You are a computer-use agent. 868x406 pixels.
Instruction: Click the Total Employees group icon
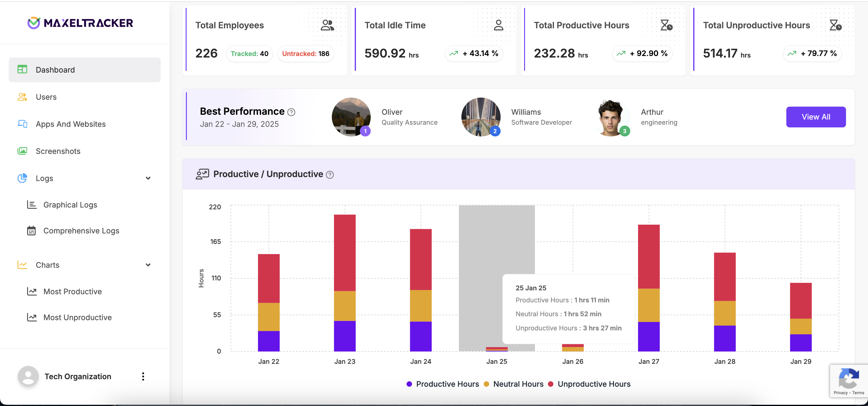click(x=327, y=25)
